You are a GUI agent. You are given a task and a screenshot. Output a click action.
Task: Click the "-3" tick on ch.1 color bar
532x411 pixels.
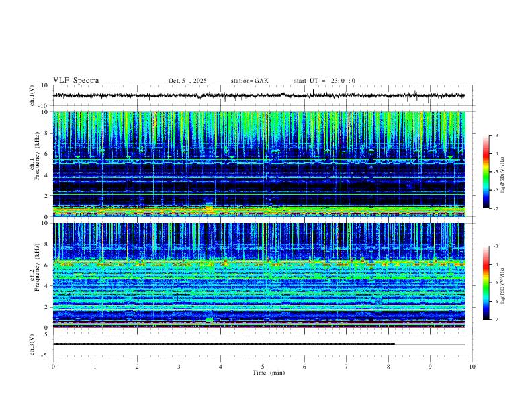click(x=495, y=135)
